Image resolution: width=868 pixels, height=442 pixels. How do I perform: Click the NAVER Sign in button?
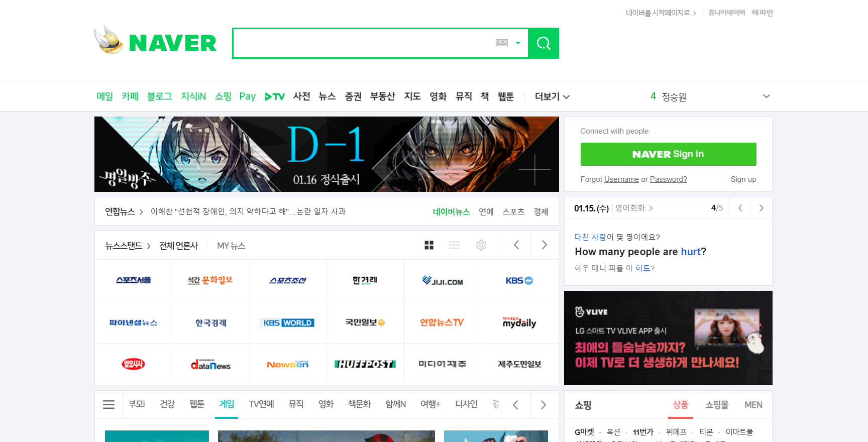point(668,154)
